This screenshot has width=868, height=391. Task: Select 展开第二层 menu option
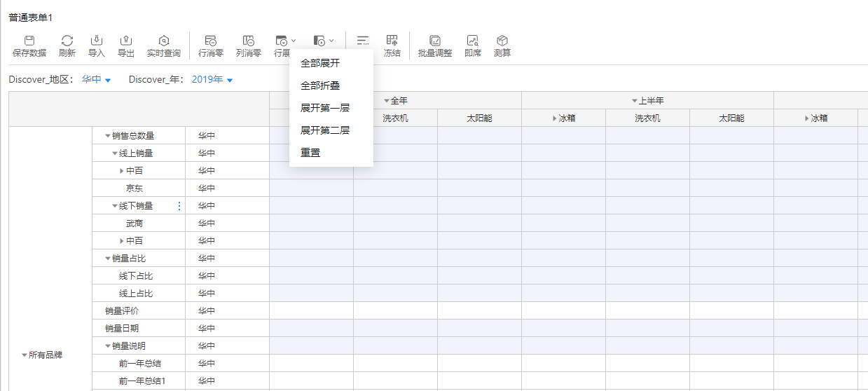click(324, 130)
